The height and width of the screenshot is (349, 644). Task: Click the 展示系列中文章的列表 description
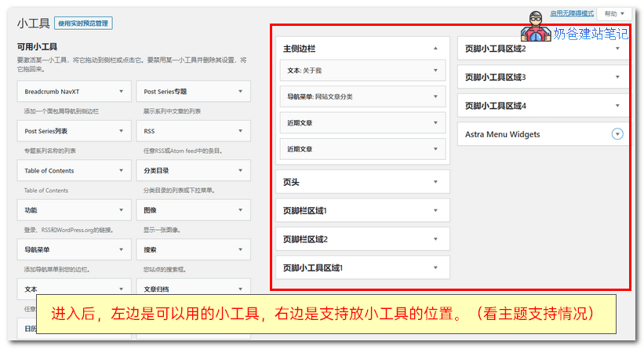coord(172,111)
